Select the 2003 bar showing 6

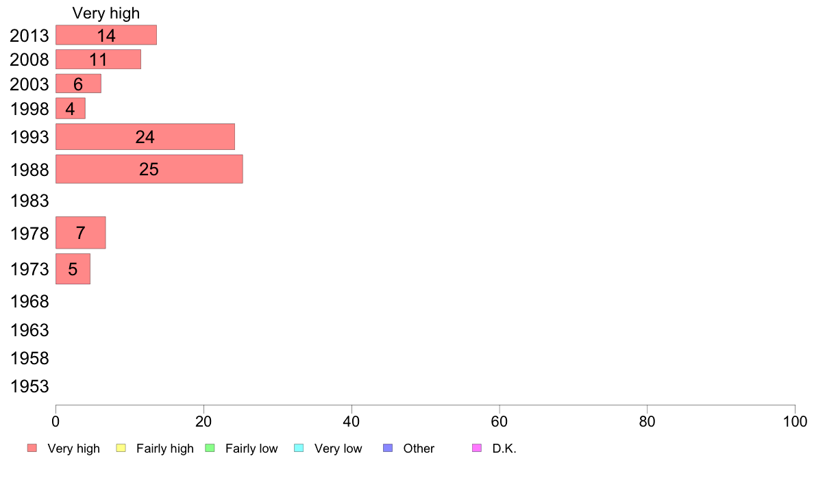click(78, 84)
